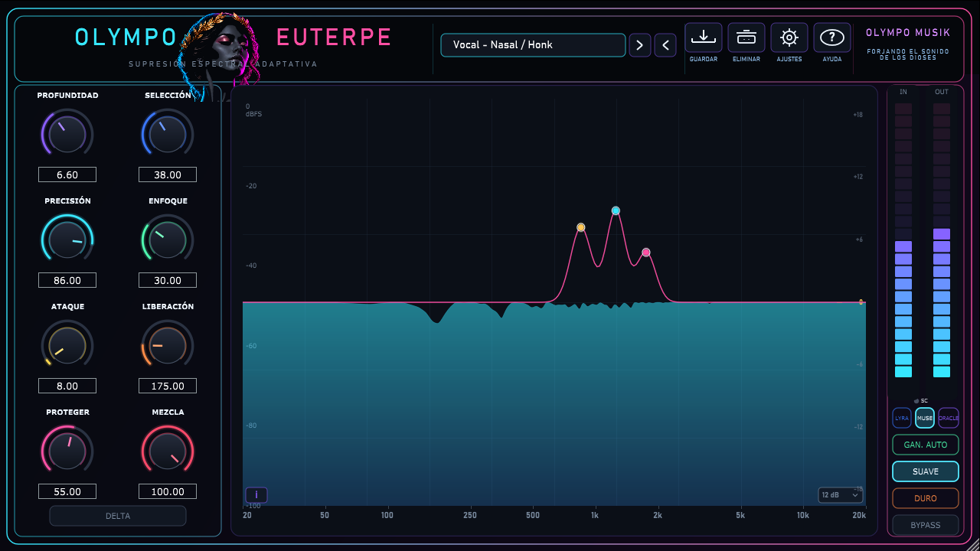Select the LYRA mode
The height and width of the screenshot is (551, 980).
coord(902,419)
